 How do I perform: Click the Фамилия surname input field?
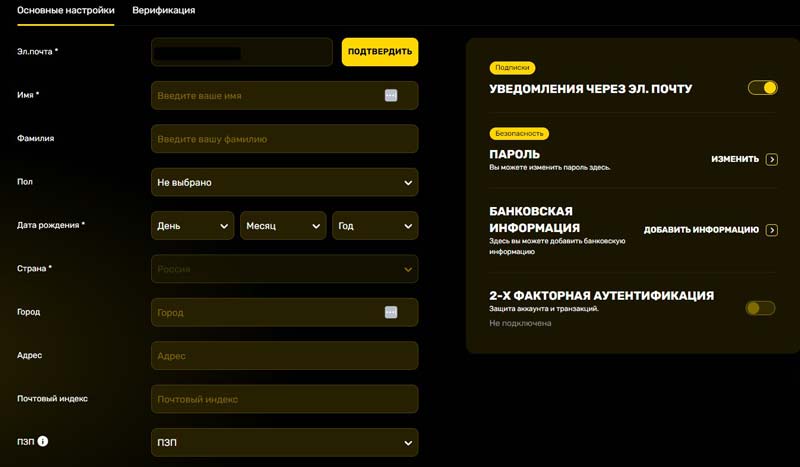(x=284, y=139)
